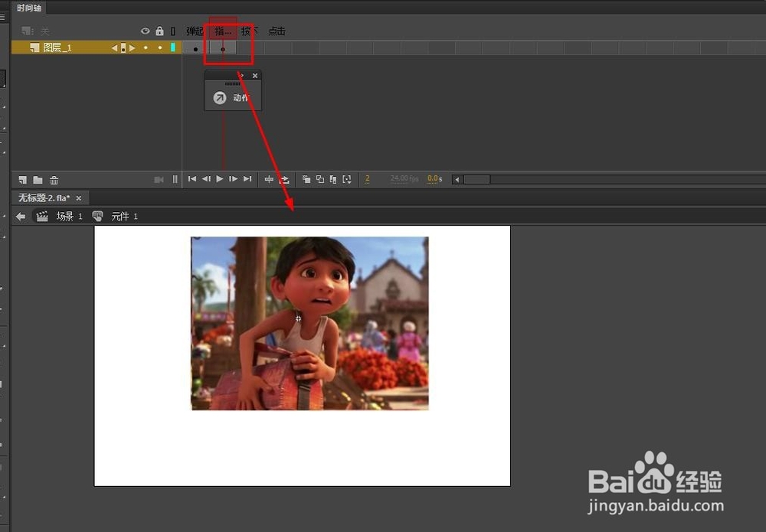This screenshot has width=766, height=532.
Task: Toggle the loop playback button
Action: click(x=284, y=180)
